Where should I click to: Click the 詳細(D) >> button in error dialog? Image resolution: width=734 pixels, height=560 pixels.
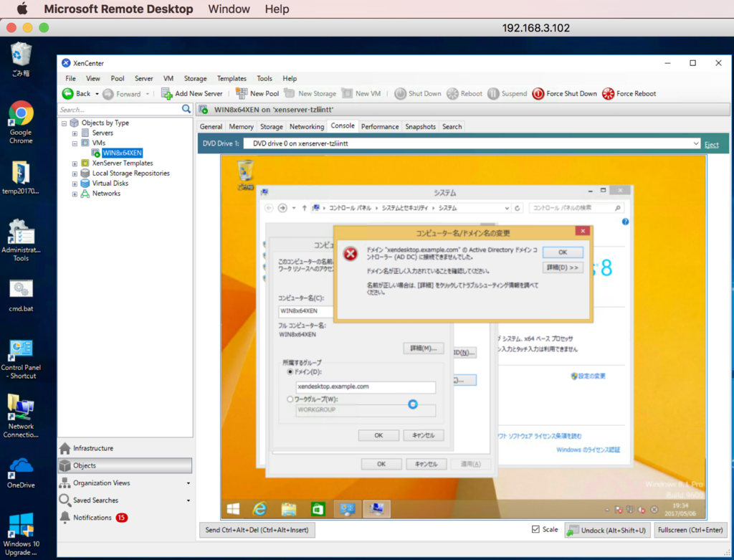click(x=563, y=267)
